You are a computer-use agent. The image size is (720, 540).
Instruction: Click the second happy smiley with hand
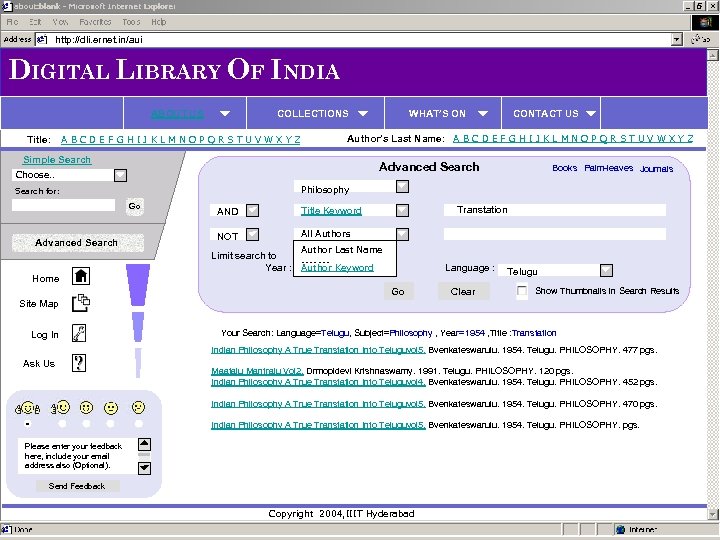tap(61, 407)
